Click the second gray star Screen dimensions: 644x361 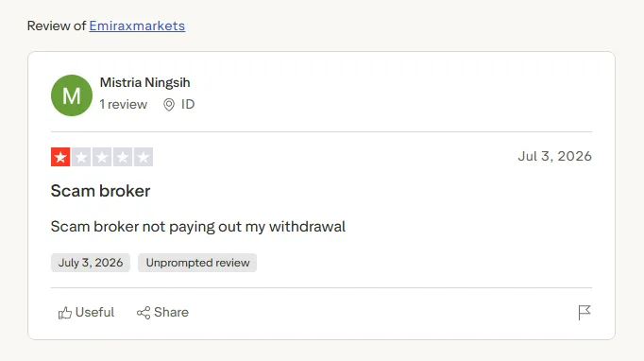[81, 157]
